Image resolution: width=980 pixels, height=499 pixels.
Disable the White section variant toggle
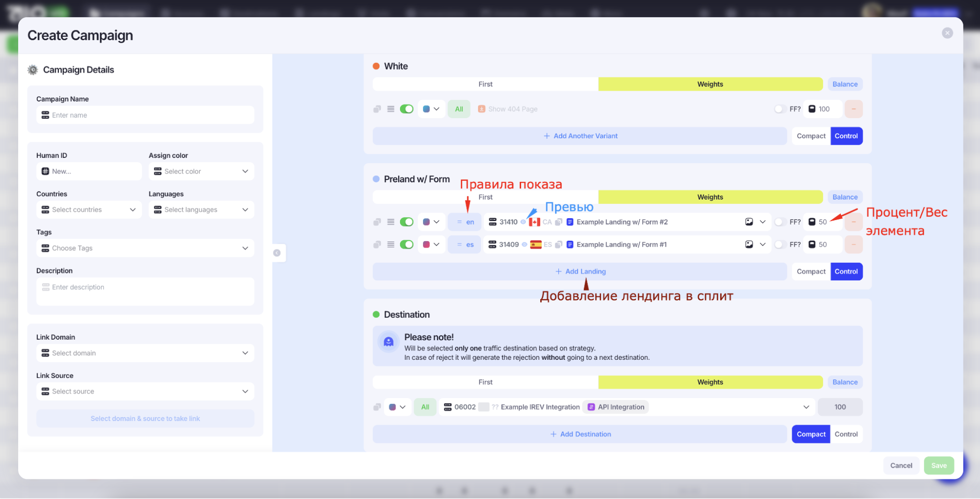click(x=406, y=109)
